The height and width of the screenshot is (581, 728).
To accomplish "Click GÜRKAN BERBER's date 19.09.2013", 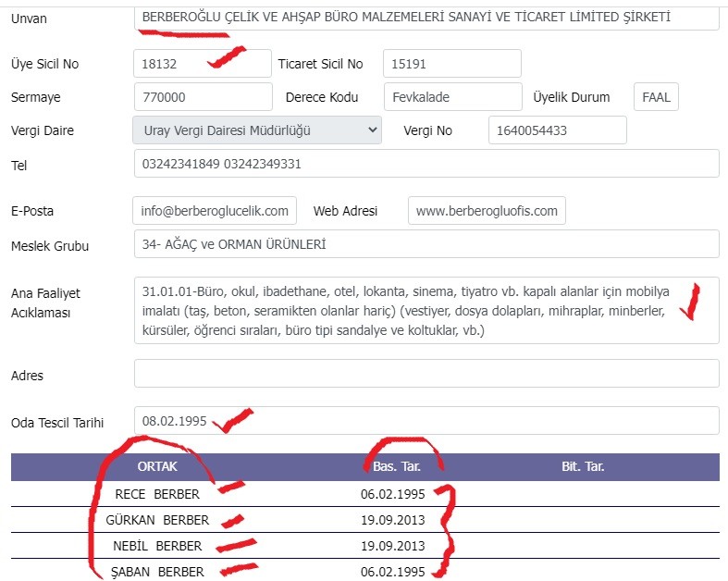I will (393, 520).
